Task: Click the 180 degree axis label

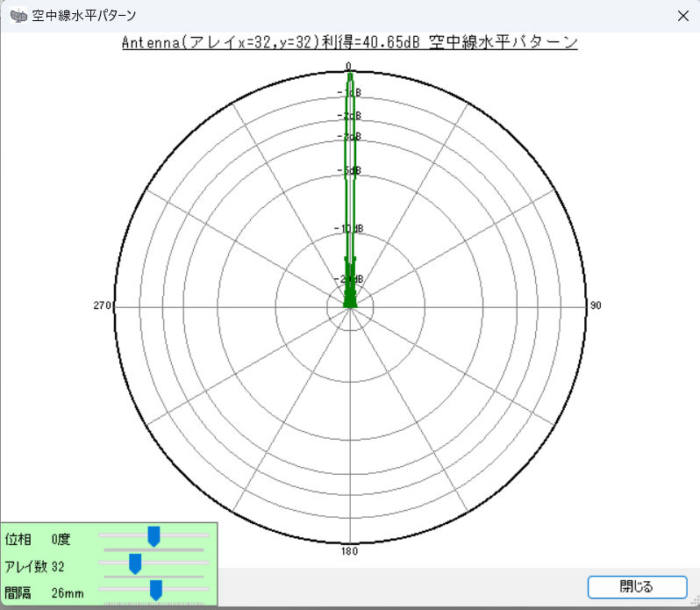Action: [x=350, y=551]
